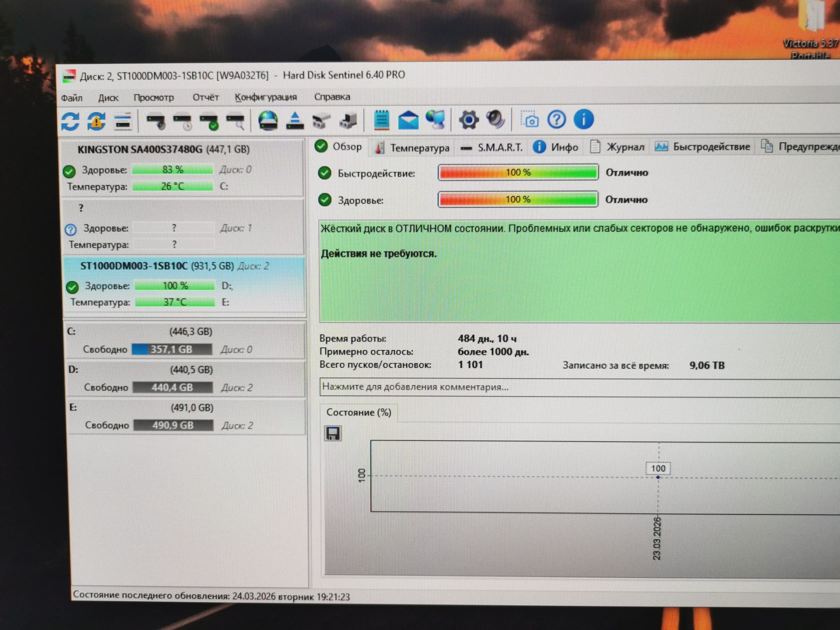Switch to the S.M.A.R.T. tab
The height and width of the screenshot is (630, 840).
pos(491,147)
